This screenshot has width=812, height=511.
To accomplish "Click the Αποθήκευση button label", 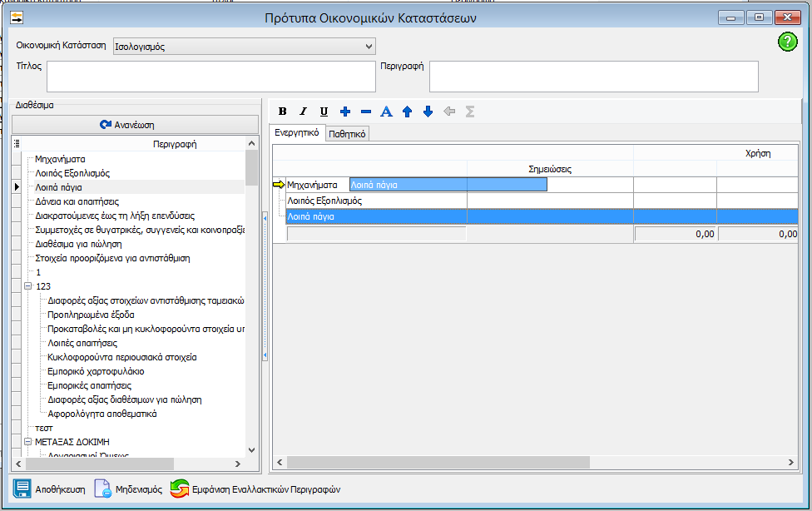I will click(x=60, y=489).
